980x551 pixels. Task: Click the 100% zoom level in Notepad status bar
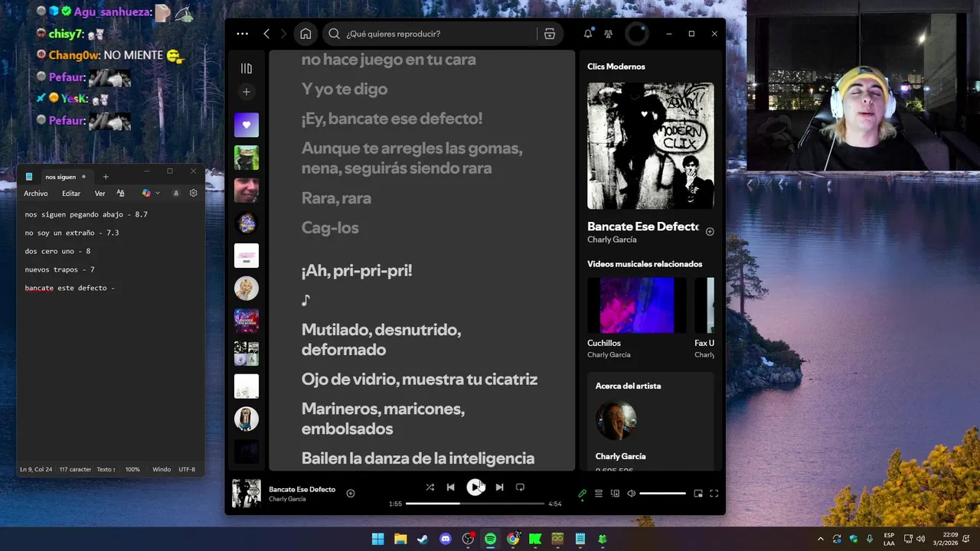(x=132, y=469)
